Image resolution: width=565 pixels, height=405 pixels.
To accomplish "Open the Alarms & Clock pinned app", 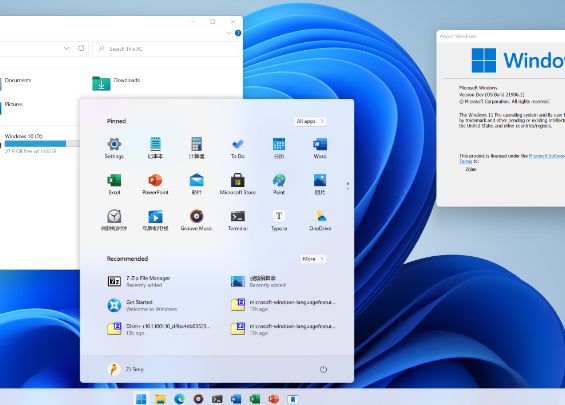I will pyautogui.click(x=114, y=220).
